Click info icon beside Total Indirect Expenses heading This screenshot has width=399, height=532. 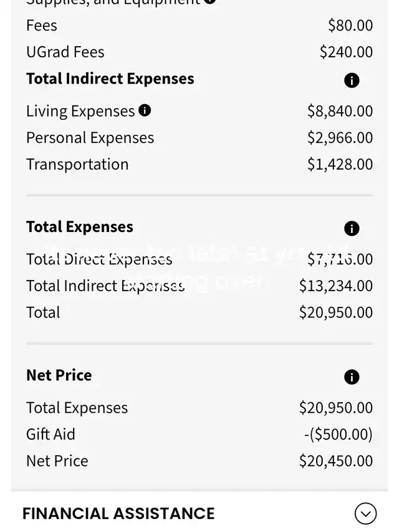point(352,80)
